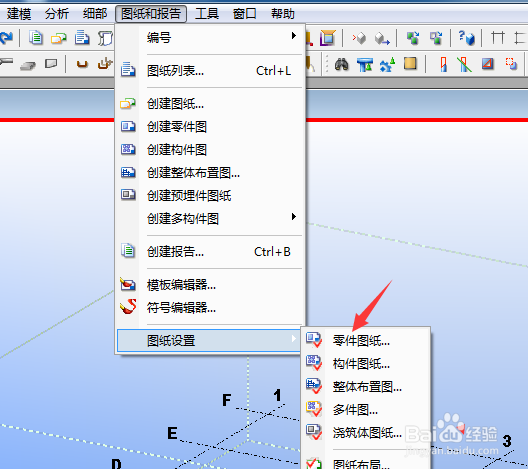The image size is (528, 469).
Task: Select 创建构件图 menu entry
Action: point(210,149)
